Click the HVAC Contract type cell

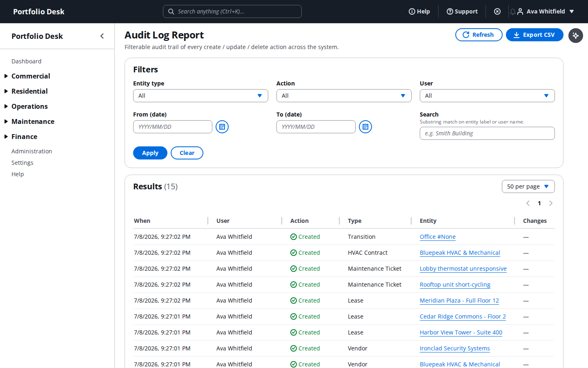click(367, 253)
